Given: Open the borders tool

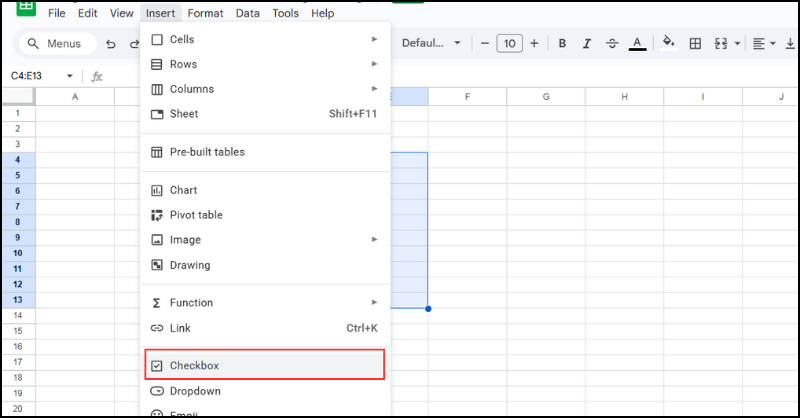Looking at the screenshot, I should (695, 43).
